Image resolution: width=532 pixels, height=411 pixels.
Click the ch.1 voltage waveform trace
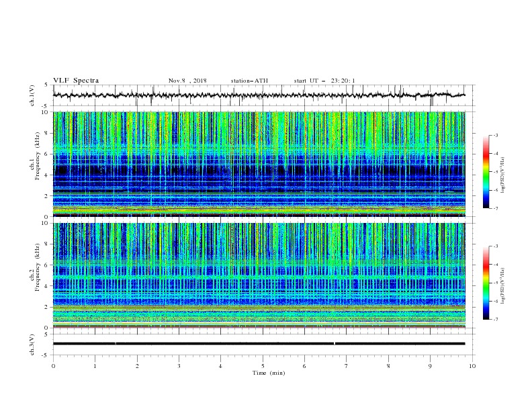(x=259, y=95)
